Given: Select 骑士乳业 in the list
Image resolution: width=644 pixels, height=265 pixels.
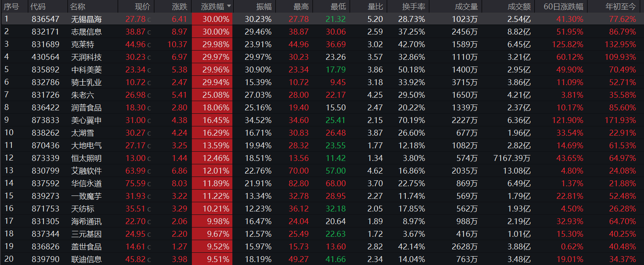Looking at the screenshot, I should click(x=86, y=82).
